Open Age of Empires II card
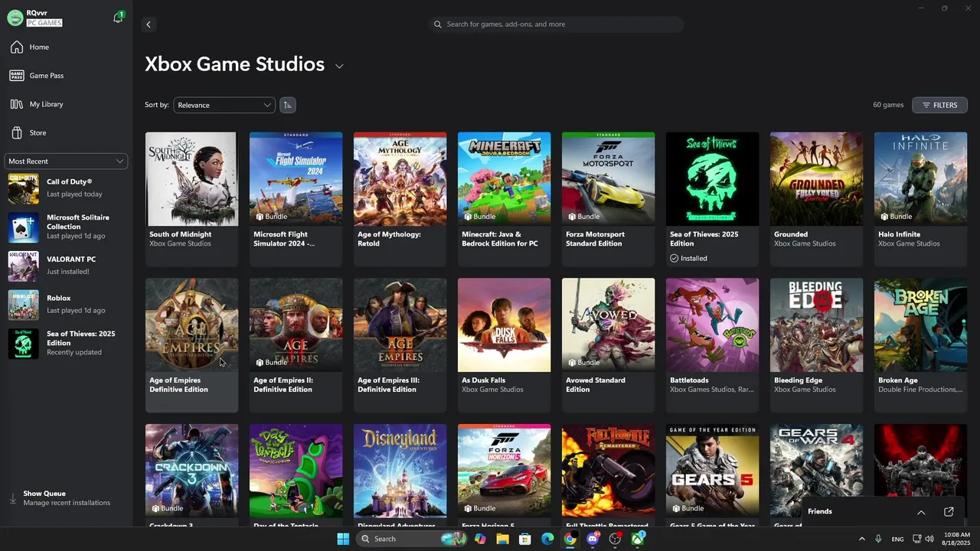Image resolution: width=980 pixels, height=551 pixels. point(296,345)
